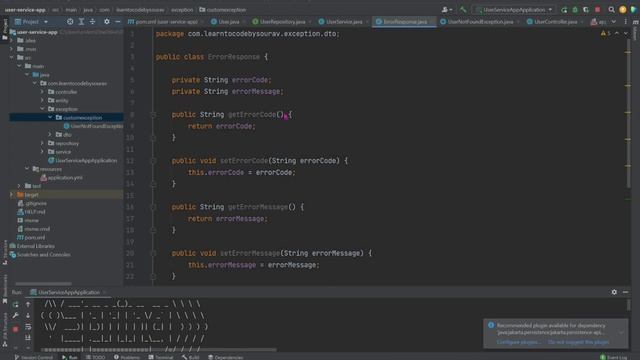Viewport: 640px width, 360px height.
Task: Fold the getErrorMessage method gutter toggle
Action: pos(153,207)
